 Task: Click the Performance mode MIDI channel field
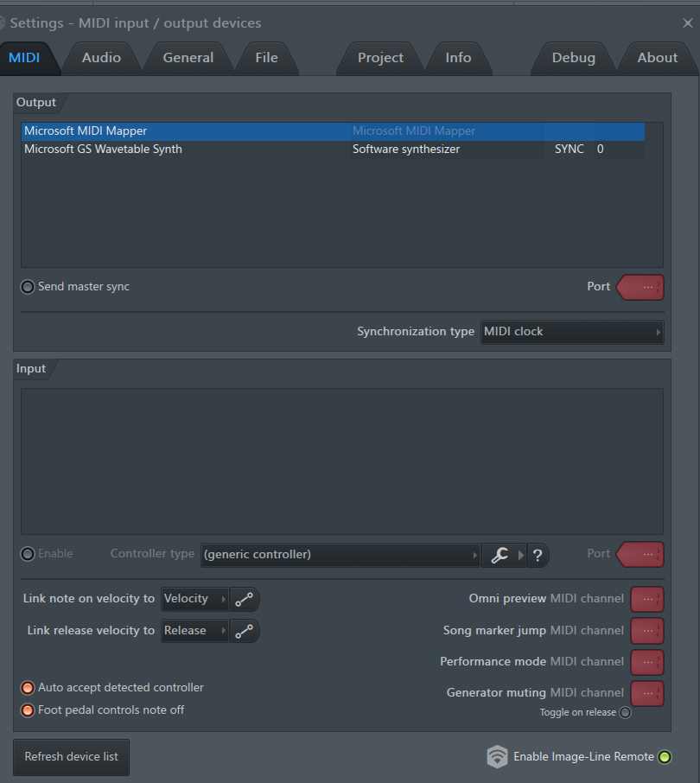pyautogui.click(x=647, y=662)
